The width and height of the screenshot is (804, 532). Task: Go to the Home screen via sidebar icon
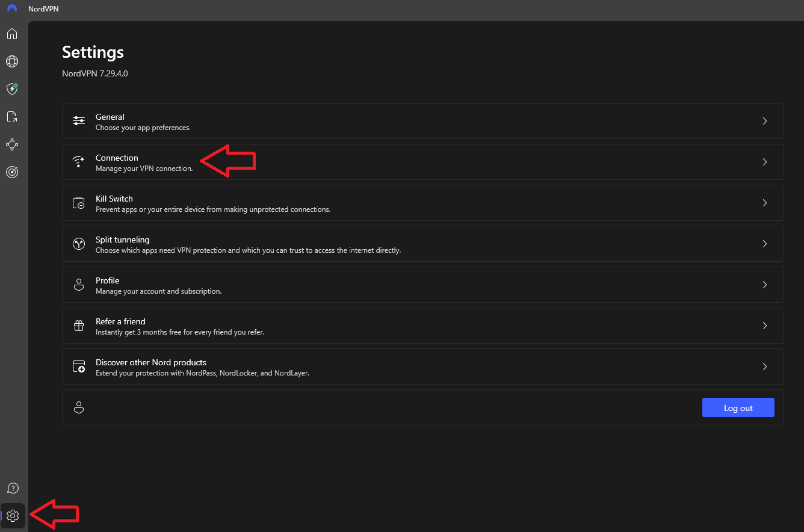pos(12,34)
